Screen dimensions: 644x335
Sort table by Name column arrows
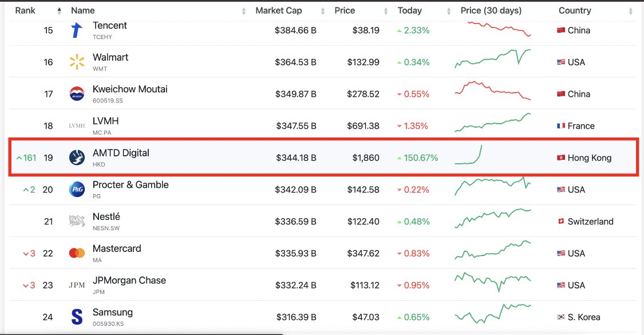point(243,11)
